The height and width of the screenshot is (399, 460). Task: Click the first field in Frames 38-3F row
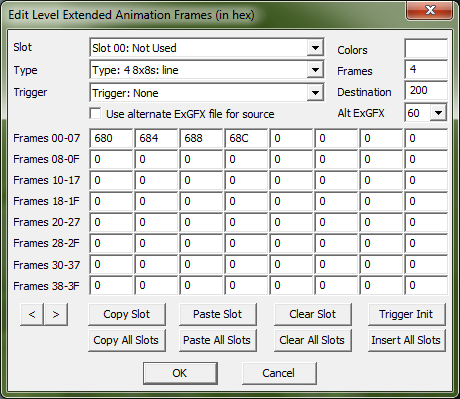click(111, 285)
